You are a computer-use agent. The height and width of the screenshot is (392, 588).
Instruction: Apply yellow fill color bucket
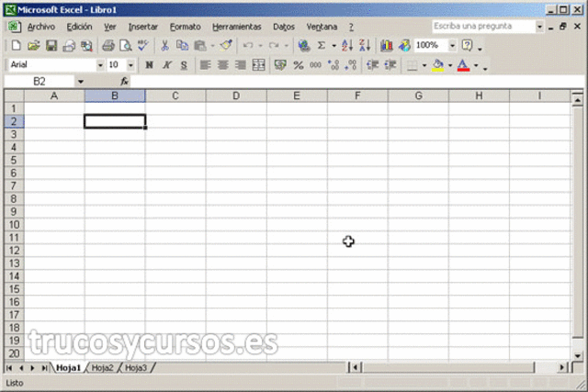tap(437, 65)
